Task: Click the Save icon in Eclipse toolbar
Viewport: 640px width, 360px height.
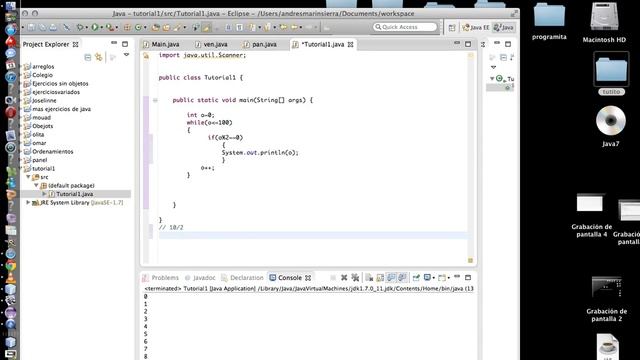Action: pos(31,27)
